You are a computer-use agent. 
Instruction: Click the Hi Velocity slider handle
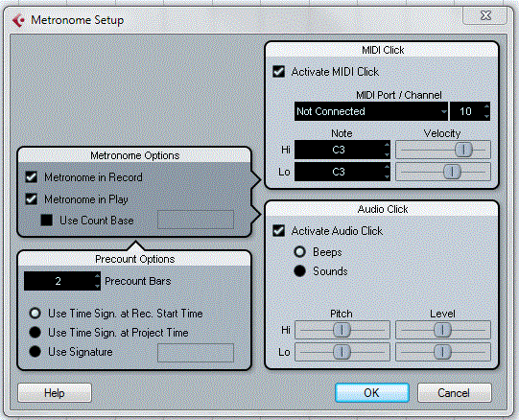pos(463,150)
